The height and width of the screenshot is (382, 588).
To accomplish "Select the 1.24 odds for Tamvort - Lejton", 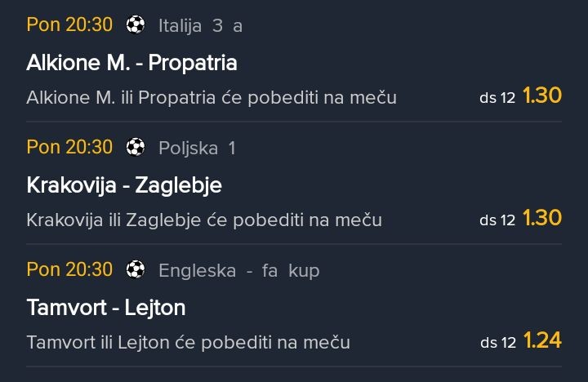I will click(x=542, y=340).
